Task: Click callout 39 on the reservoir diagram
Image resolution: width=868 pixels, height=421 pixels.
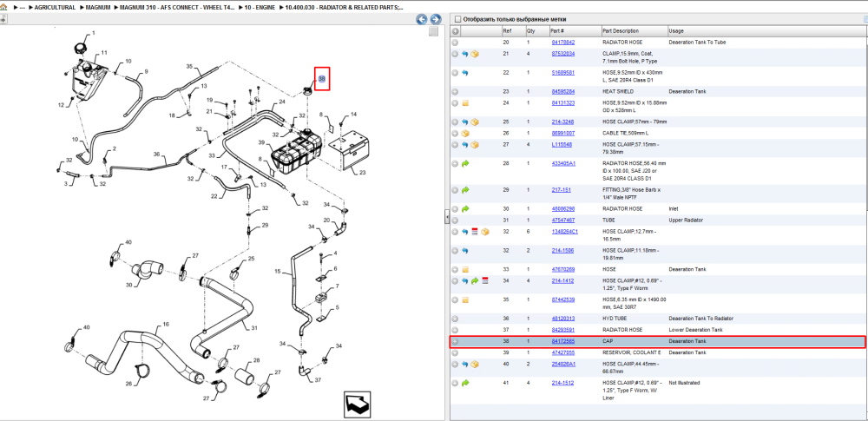Action: [x=262, y=143]
